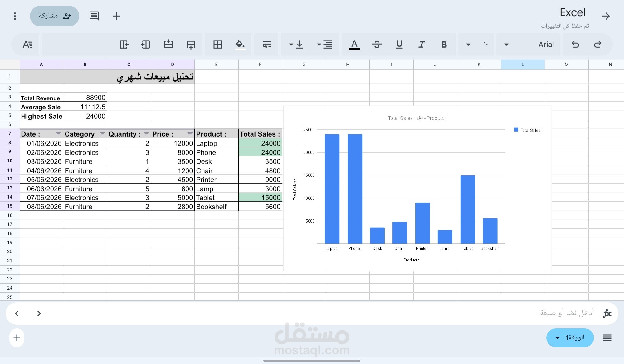Insert column to the right icon
The image size is (624, 364).
pyautogui.click(x=124, y=45)
